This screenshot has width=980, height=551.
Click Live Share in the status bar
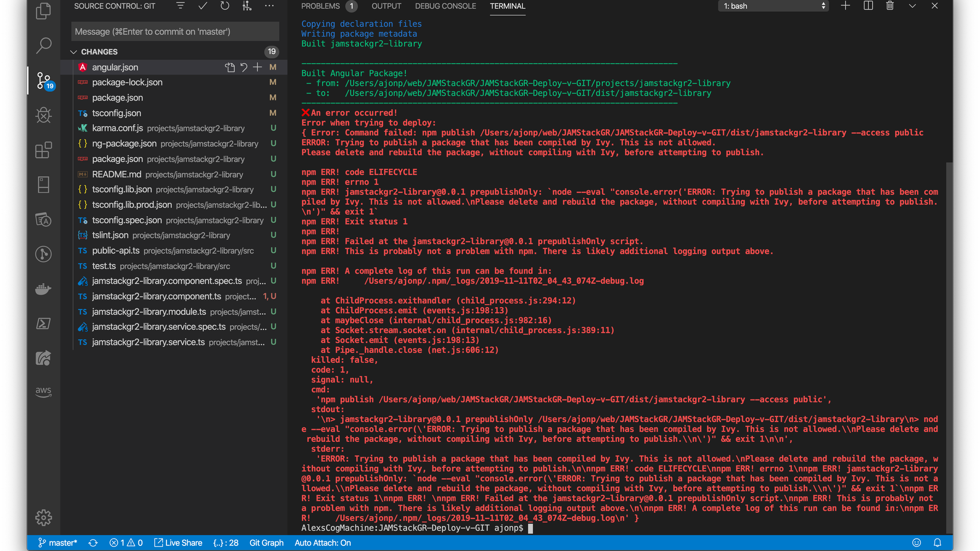tap(178, 543)
